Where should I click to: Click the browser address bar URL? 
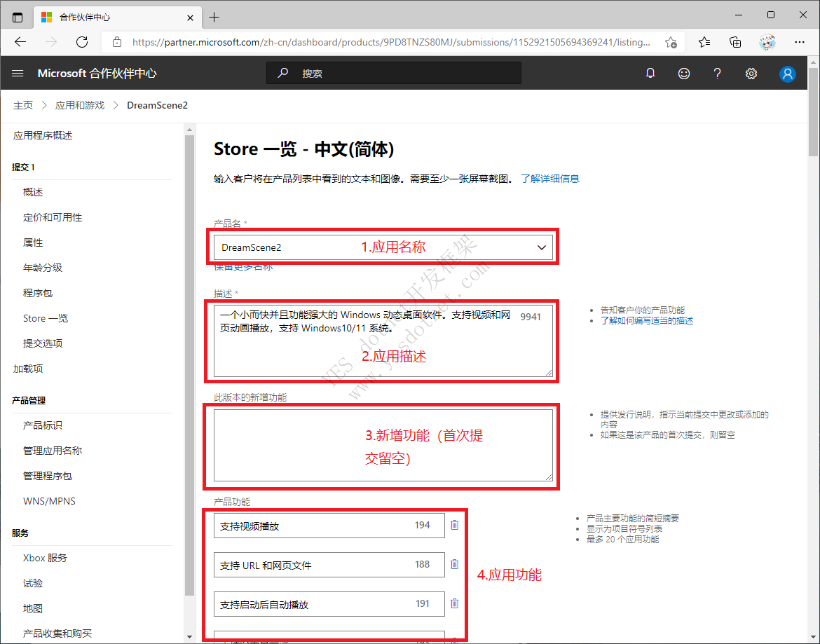click(x=391, y=42)
